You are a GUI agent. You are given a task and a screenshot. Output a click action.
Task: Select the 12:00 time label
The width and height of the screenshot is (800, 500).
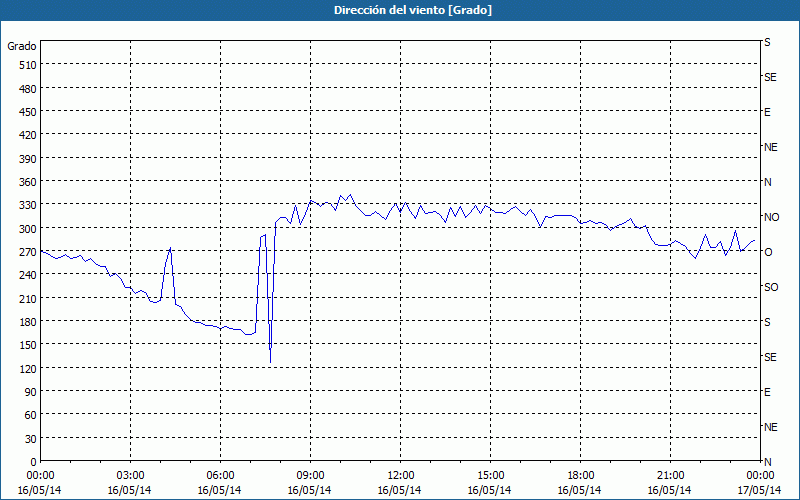(x=401, y=476)
